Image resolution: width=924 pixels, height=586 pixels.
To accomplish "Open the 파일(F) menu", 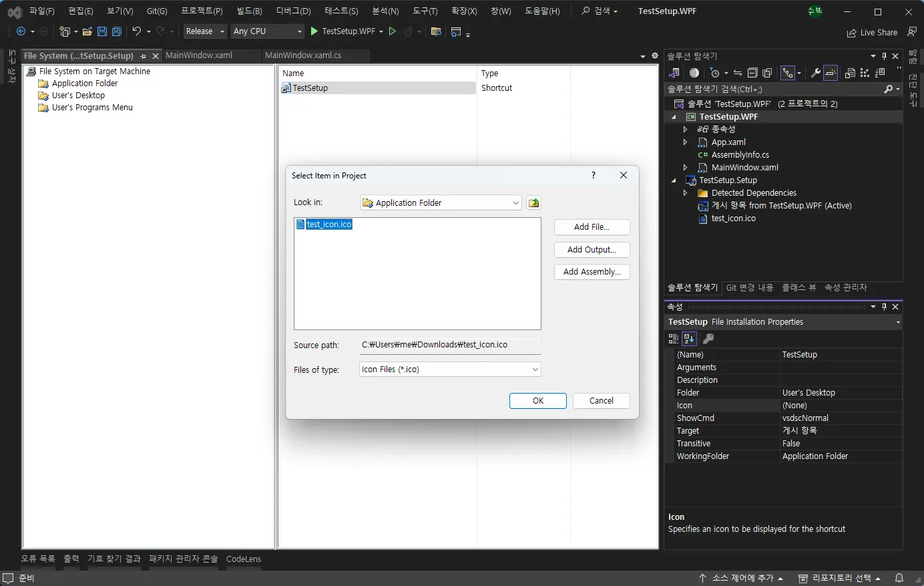I will [41, 11].
